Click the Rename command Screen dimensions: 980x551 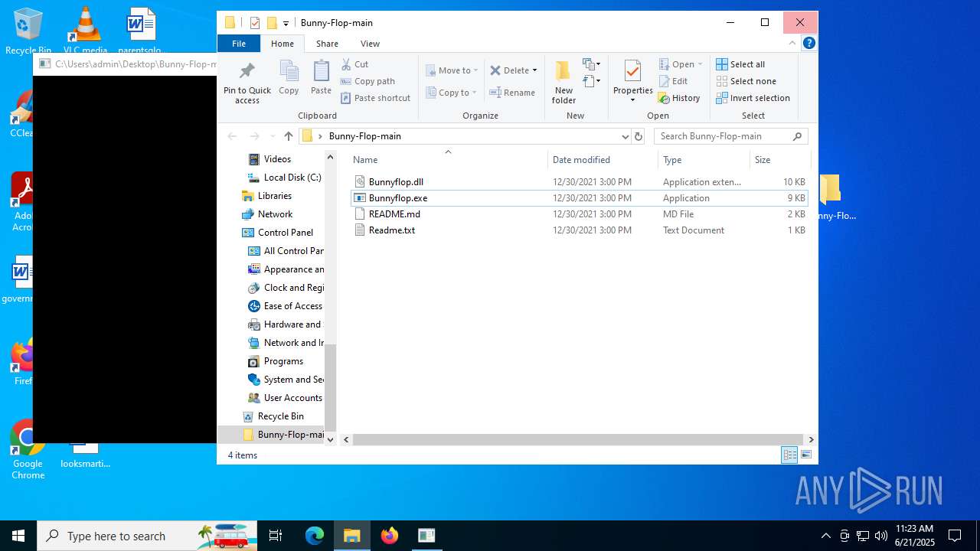tap(513, 93)
